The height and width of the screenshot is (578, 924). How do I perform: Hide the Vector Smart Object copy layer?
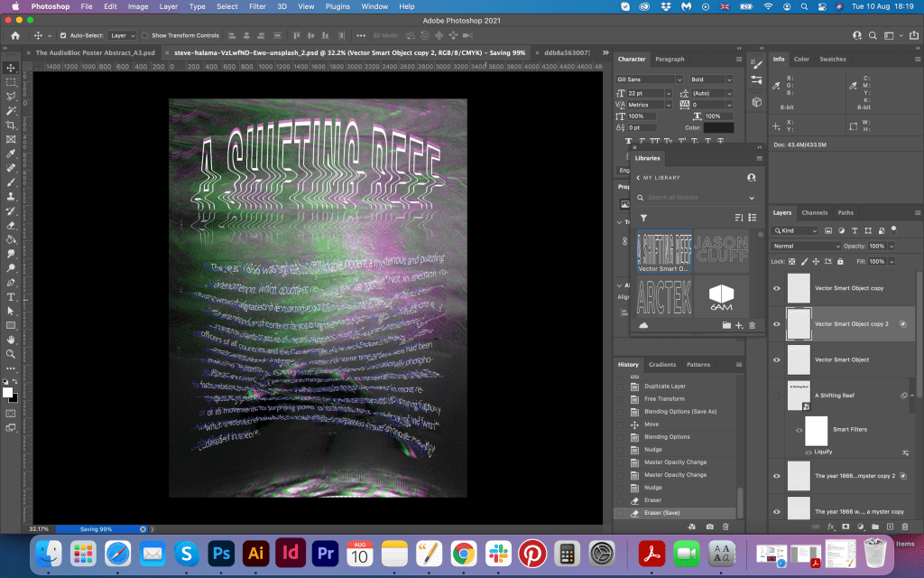tap(777, 287)
